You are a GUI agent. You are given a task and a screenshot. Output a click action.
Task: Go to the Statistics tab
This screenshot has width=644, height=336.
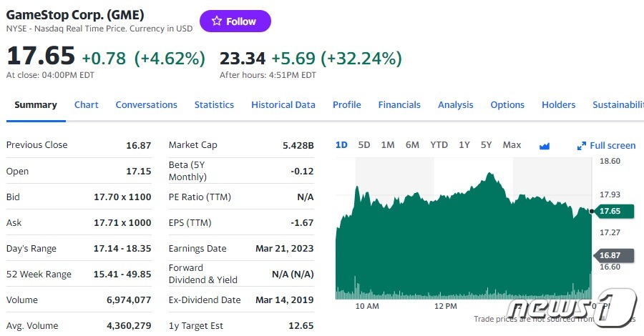[x=214, y=104]
